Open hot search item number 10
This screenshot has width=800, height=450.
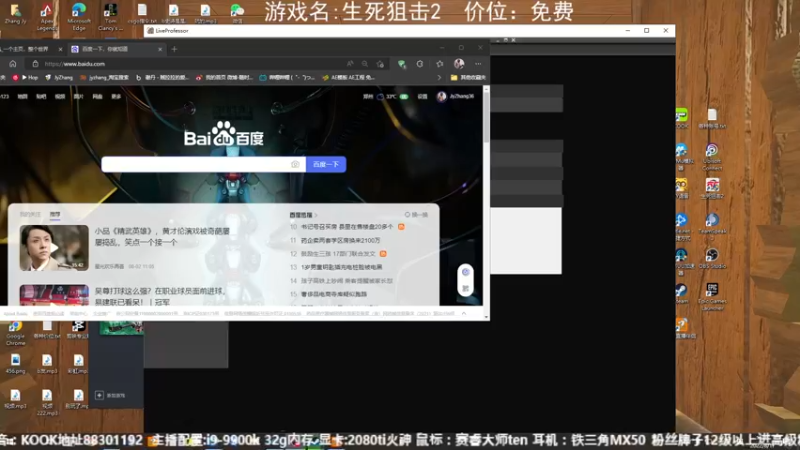(347, 227)
